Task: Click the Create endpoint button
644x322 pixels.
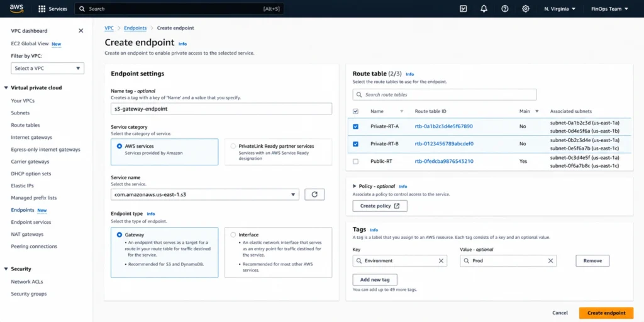Action: 606,313
